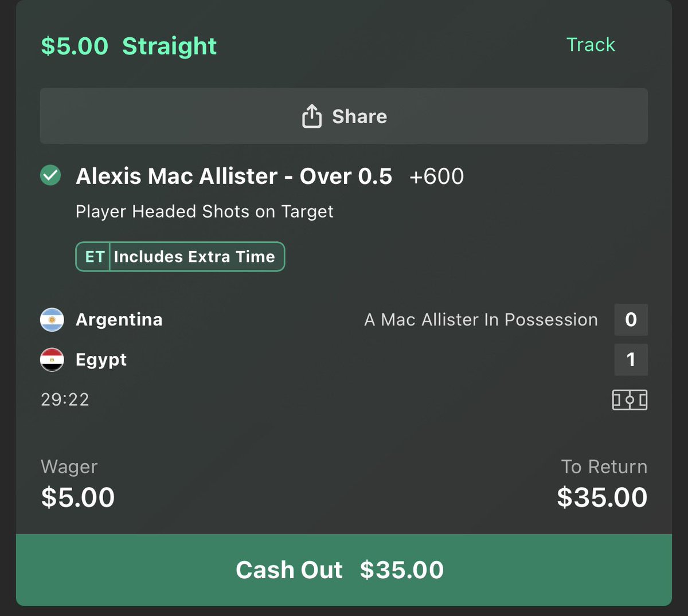688x616 pixels.
Task: Select Alexis Mac Allister Over 0.5 selection
Action: click(234, 176)
